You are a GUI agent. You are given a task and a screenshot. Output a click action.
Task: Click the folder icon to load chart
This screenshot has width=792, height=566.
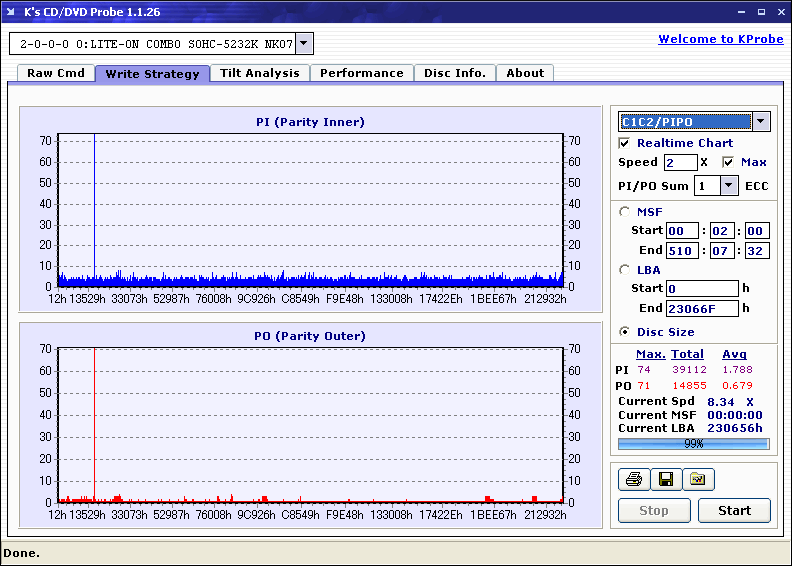698,479
